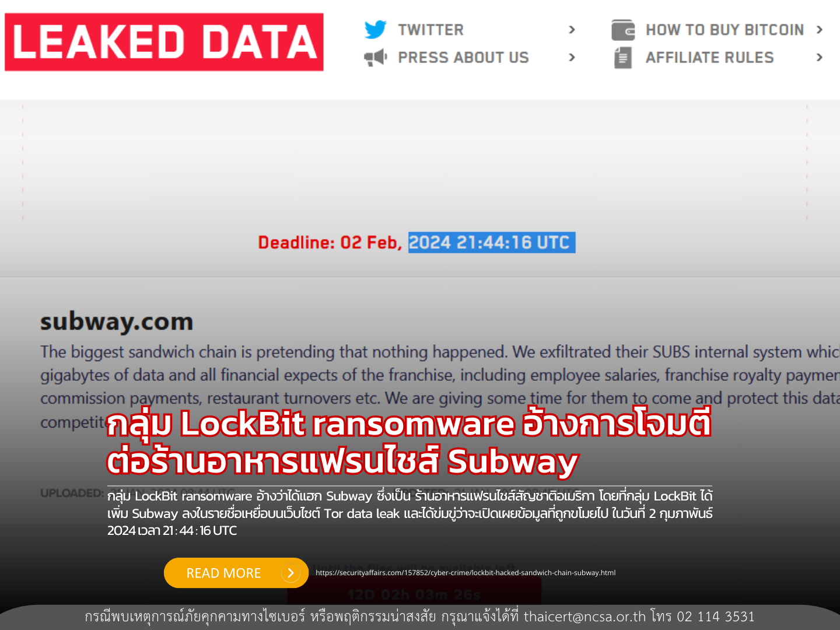Viewport: 840px width, 630px height.
Task: Click the red countdown timer bar
Action: click(x=414, y=594)
